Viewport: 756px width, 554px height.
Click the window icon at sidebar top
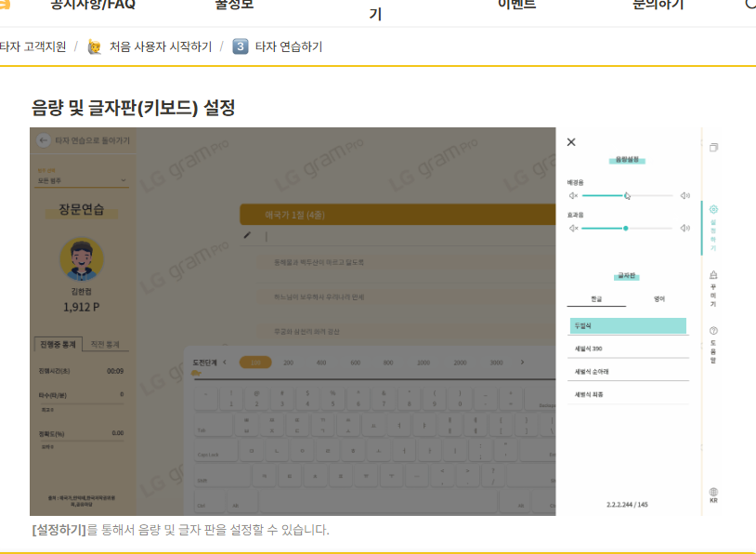711,146
